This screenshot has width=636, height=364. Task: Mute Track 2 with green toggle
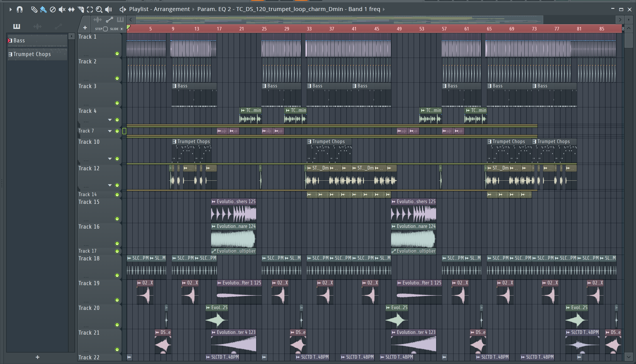click(x=117, y=78)
